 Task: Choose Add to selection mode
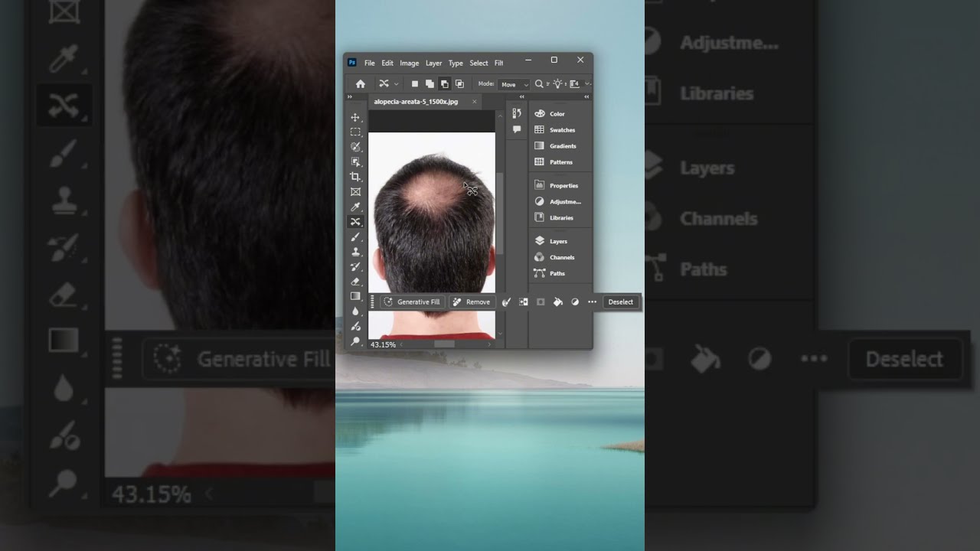click(430, 84)
